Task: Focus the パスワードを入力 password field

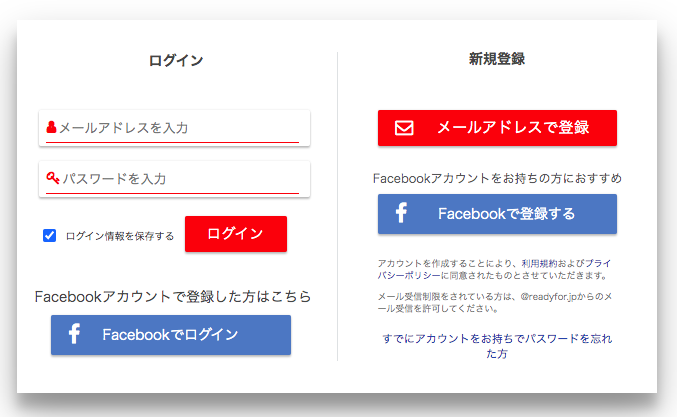Action: tap(180, 179)
